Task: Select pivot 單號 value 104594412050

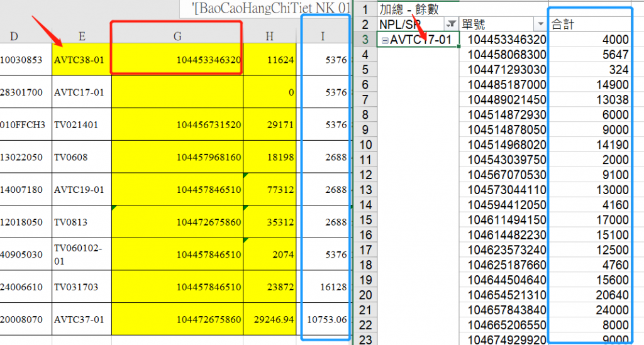Action: point(504,205)
